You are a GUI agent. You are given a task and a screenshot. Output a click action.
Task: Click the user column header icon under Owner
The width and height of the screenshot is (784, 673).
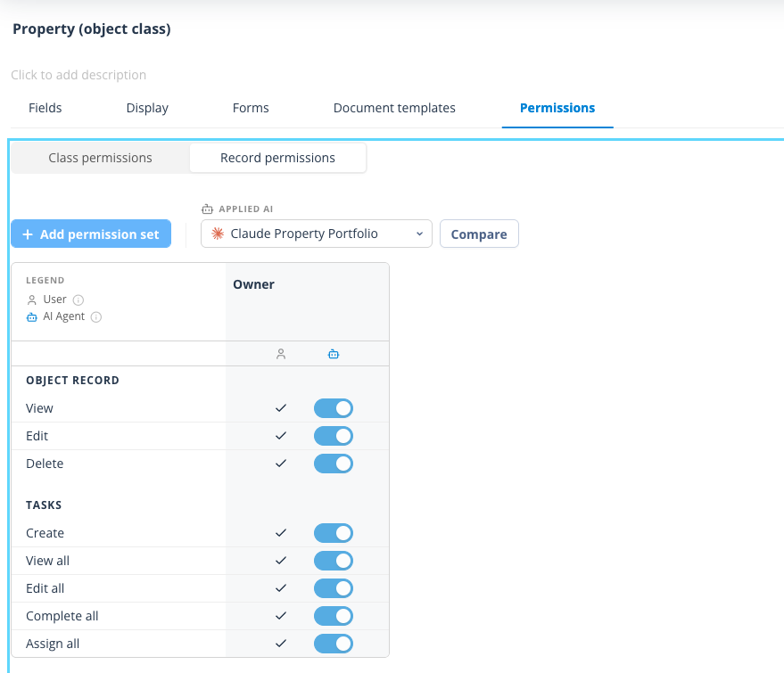[281, 354]
